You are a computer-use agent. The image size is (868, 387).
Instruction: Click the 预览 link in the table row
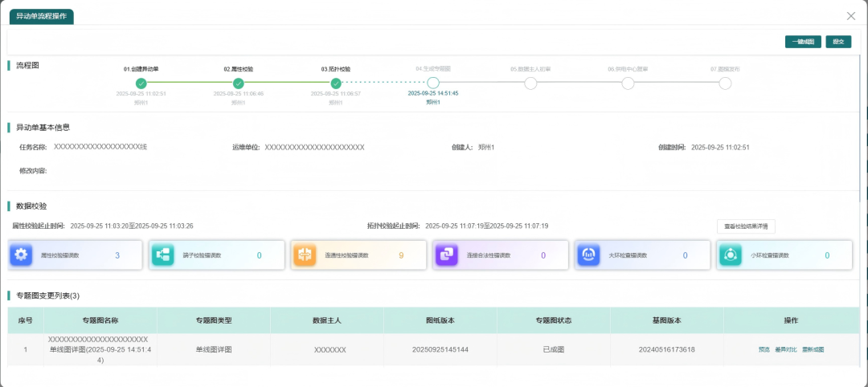(x=764, y=349)
